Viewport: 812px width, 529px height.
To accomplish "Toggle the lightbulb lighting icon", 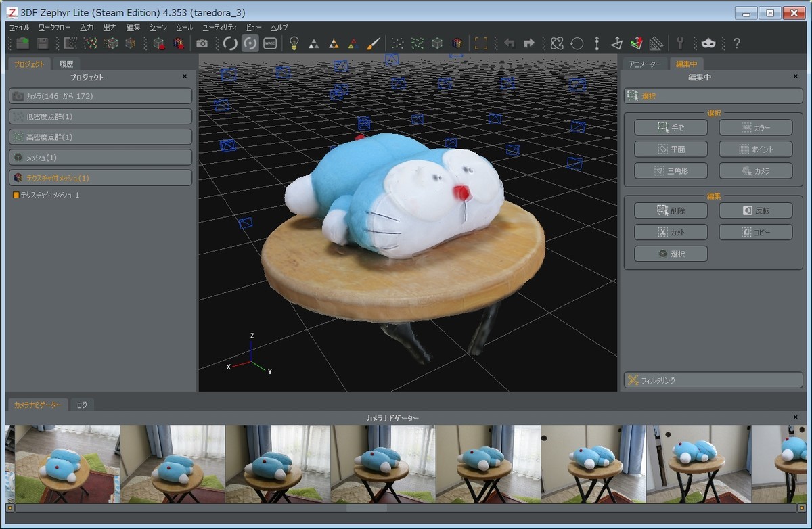I will [294, 43].
